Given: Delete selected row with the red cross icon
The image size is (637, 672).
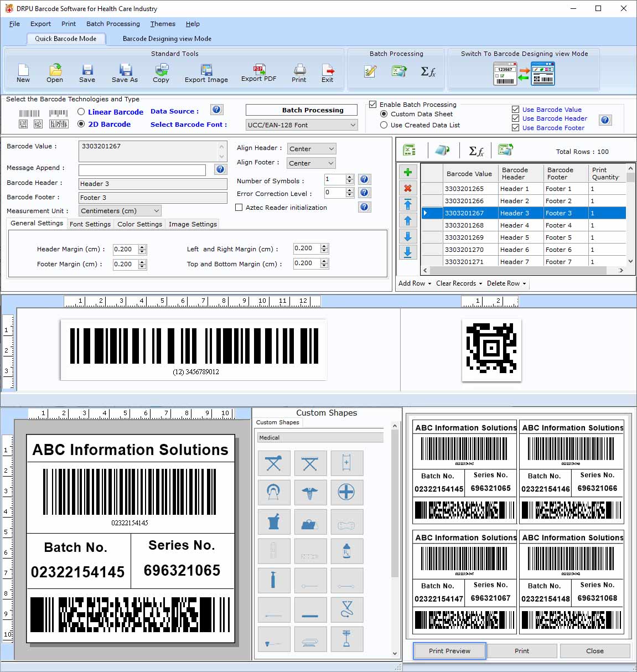Looking at the screenshot, I should (x=408, y=188).
